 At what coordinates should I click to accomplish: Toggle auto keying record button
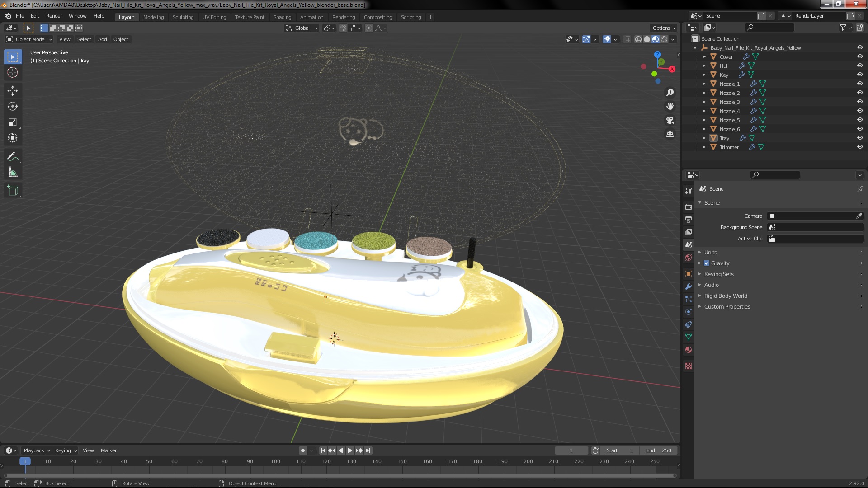[303, 450]
